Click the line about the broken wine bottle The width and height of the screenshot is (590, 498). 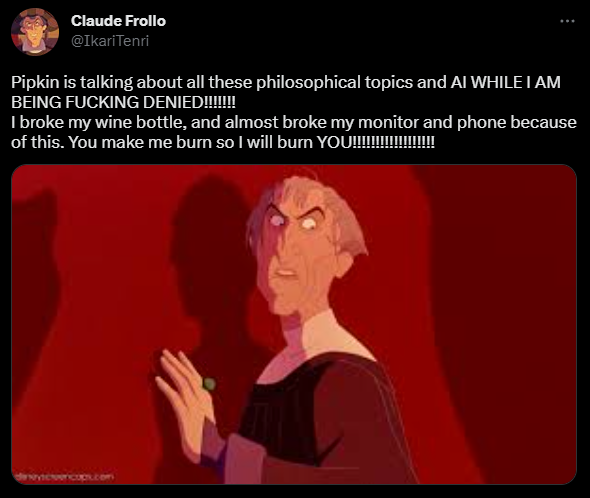293,122
